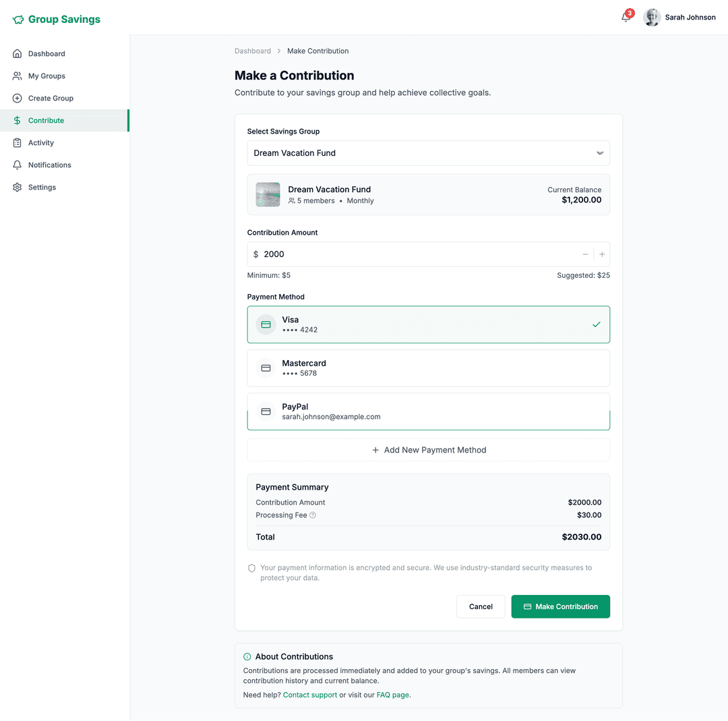The width and height of the screenshot is (728, 721).
Task: Click the Activity clipboard icon
Action: (x=18, y=143)
